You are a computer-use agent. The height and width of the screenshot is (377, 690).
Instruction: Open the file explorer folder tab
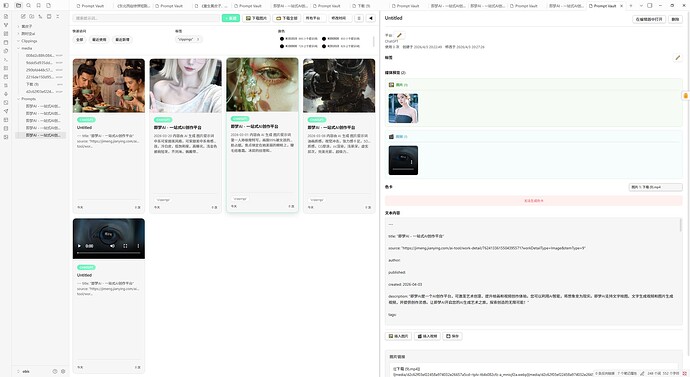pyautogui.click(x=18, y=5)
